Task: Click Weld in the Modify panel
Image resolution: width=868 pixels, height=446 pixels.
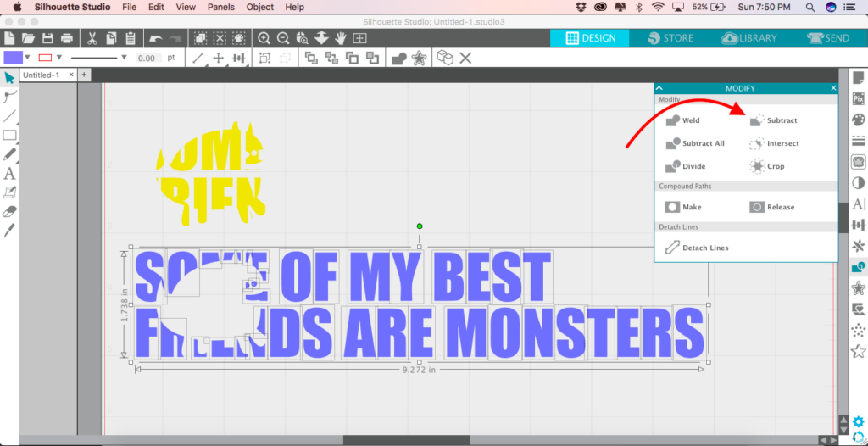Action: coord(691,120)
